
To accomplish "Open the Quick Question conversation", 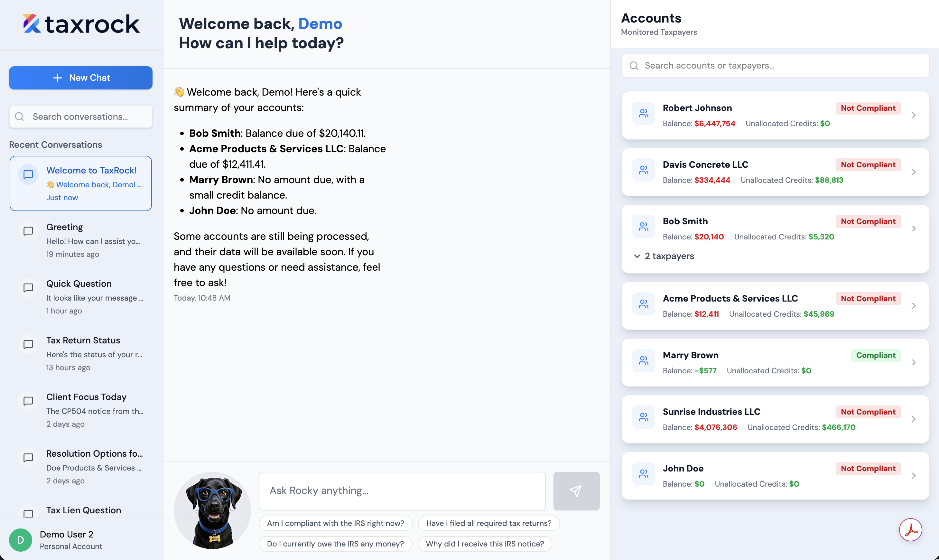I will pos(81,297).
